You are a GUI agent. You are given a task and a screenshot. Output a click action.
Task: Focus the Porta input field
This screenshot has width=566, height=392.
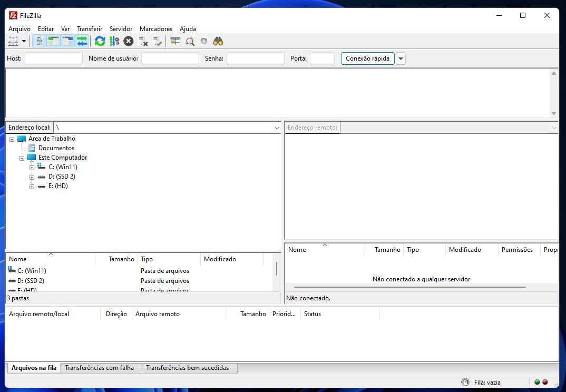(x=323, y=58)
